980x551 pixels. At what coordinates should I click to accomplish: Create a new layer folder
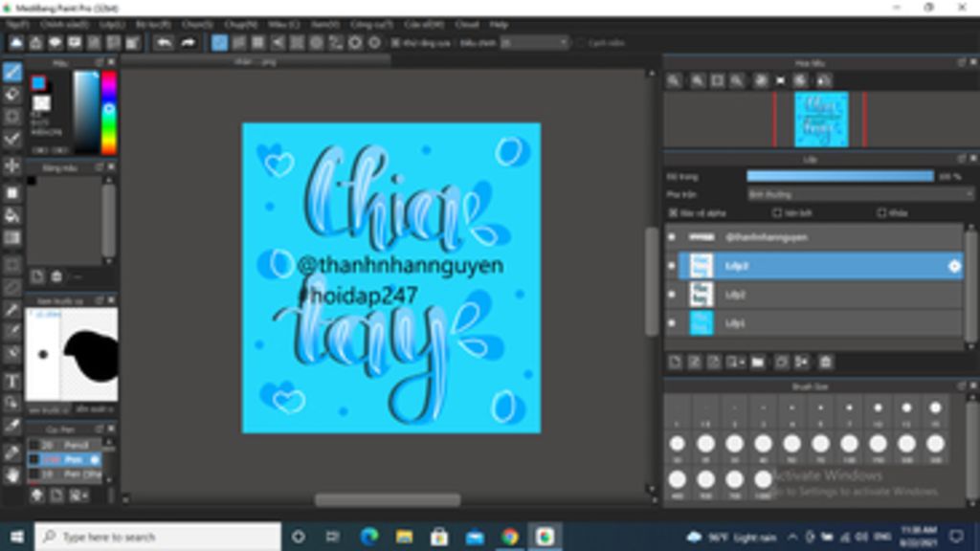(x=758, y=362)
